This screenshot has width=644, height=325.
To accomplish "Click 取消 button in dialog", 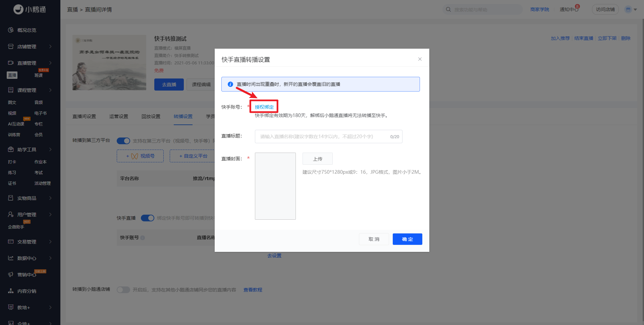I will coord(374,239).
